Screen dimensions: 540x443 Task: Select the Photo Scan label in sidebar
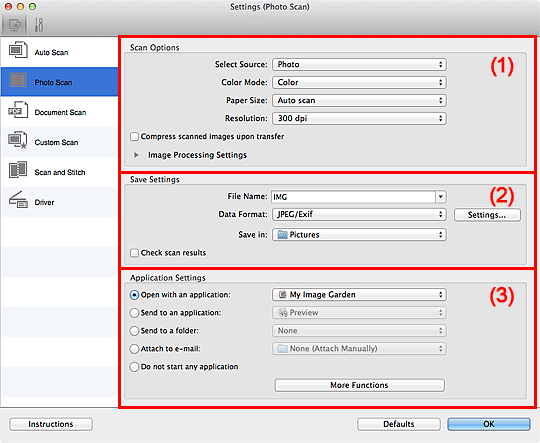pyautogui.click(x=53, y=82)
